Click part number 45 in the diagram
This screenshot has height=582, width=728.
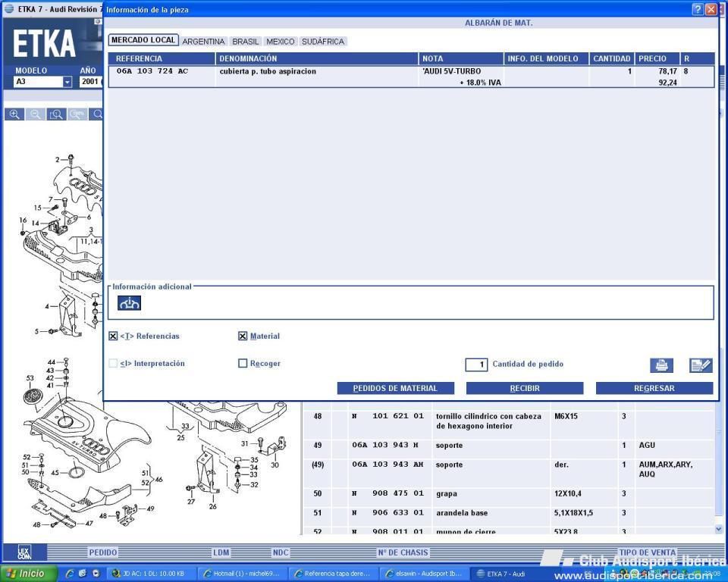tap(55, 473)
